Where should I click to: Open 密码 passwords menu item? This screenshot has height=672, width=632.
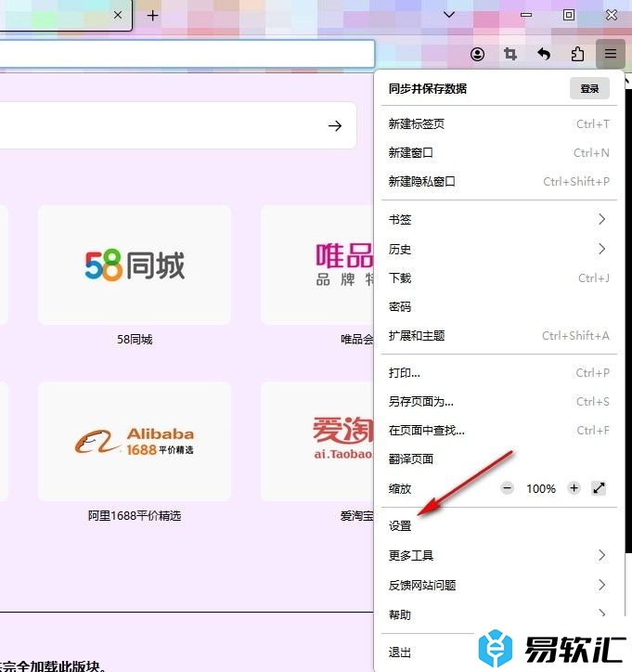tap(498, 307)
